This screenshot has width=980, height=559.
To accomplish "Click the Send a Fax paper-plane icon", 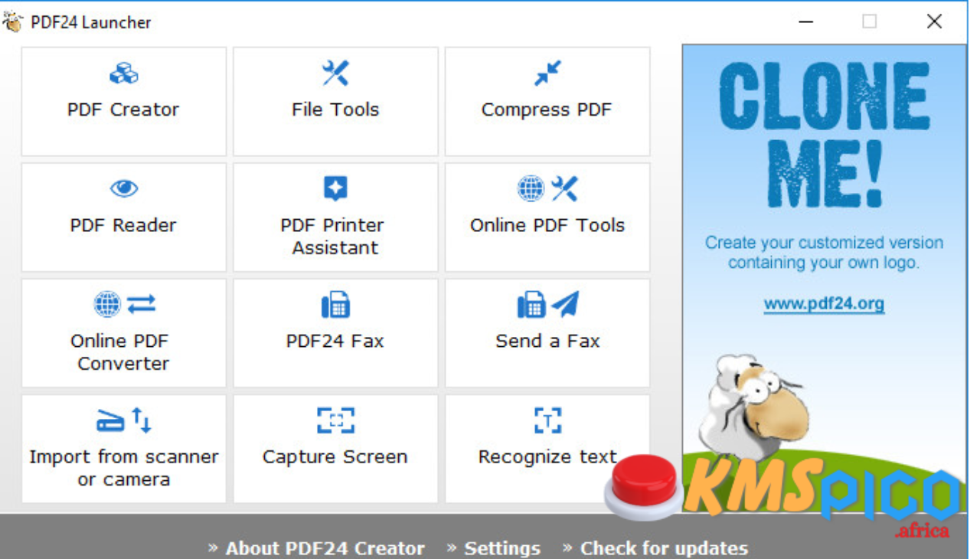I will [565, 304].
